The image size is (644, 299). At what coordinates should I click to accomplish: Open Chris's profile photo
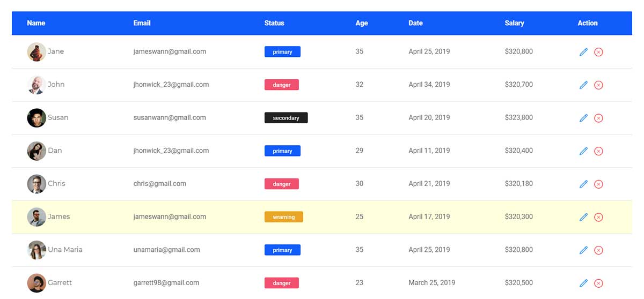coord(36,184)
